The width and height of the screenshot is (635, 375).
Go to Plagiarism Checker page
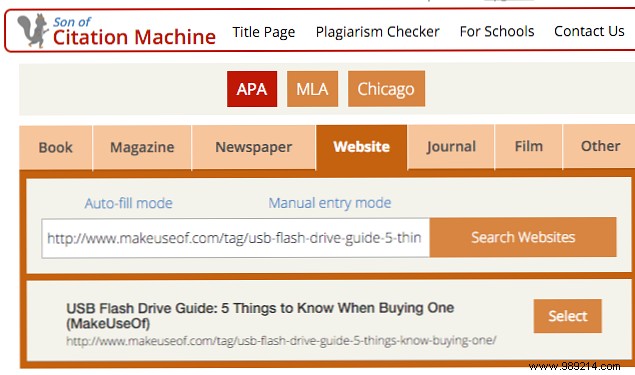[377, 32]
